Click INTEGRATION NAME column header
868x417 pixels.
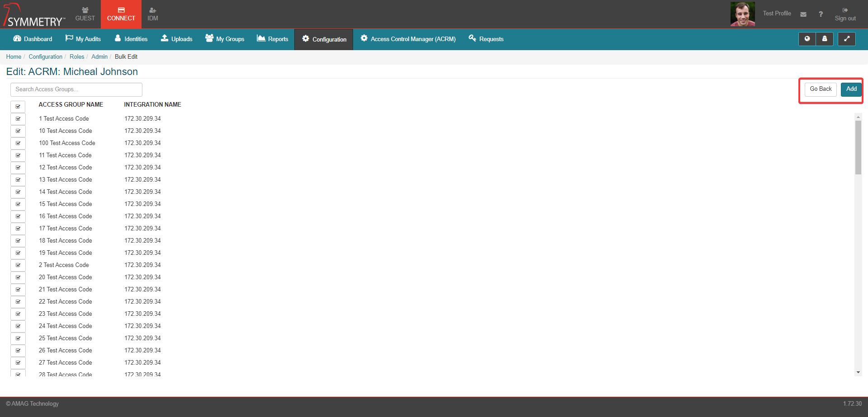point(153,104)
